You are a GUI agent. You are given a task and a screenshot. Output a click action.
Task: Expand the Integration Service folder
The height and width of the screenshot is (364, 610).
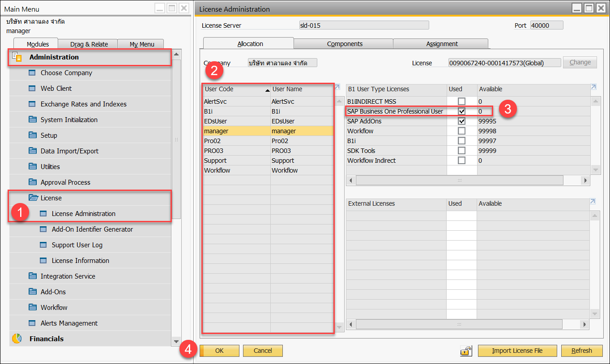point(90,276)
